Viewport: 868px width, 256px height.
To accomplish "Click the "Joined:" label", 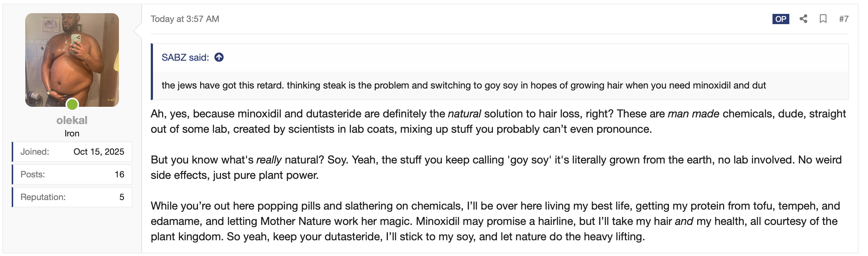I will (35, 152).
